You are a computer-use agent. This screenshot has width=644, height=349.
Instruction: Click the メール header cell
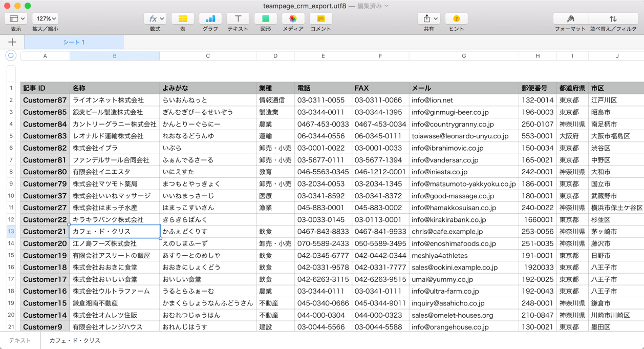click(x=464, y=88)
